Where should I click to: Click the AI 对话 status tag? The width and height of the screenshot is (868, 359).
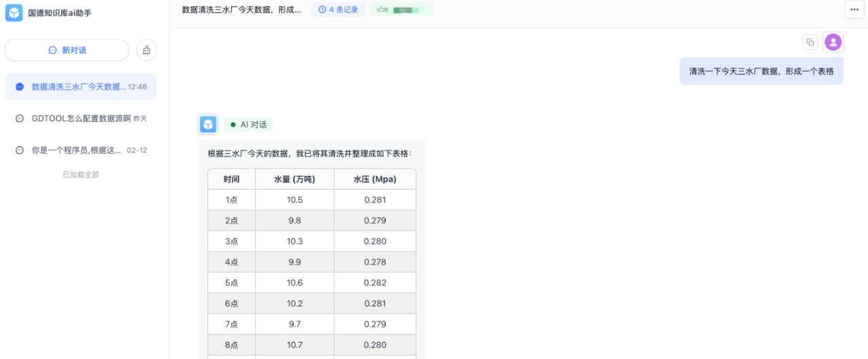tap(248, 125)
